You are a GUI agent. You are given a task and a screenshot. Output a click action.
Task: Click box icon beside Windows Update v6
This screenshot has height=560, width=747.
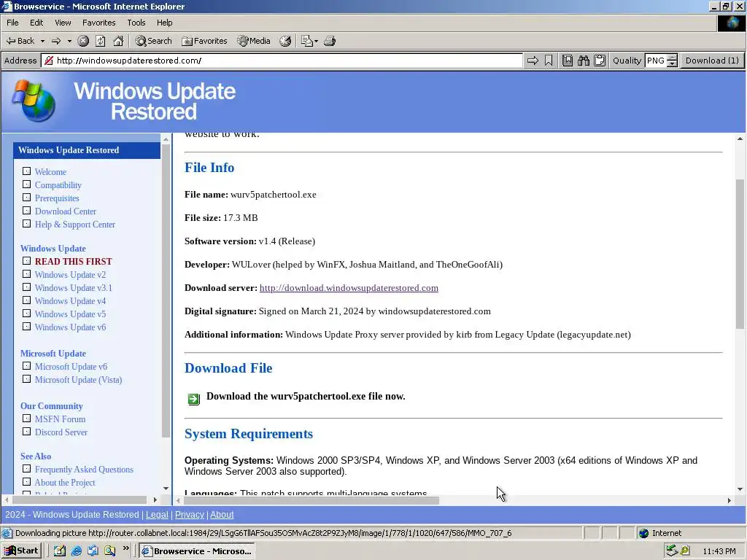pyautogui.click(x=27, y=327)
